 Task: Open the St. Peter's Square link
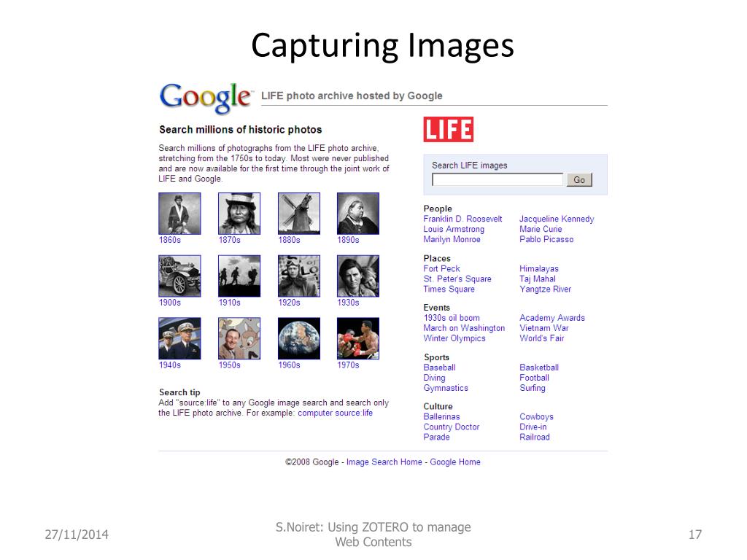click(x=457, y=279)
